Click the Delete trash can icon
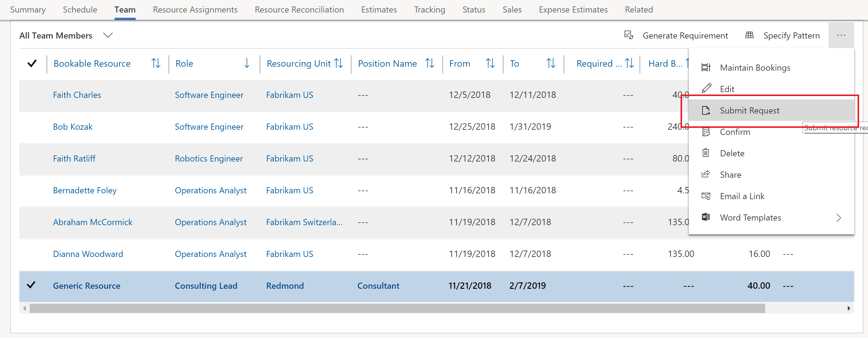 coord(706,153)
